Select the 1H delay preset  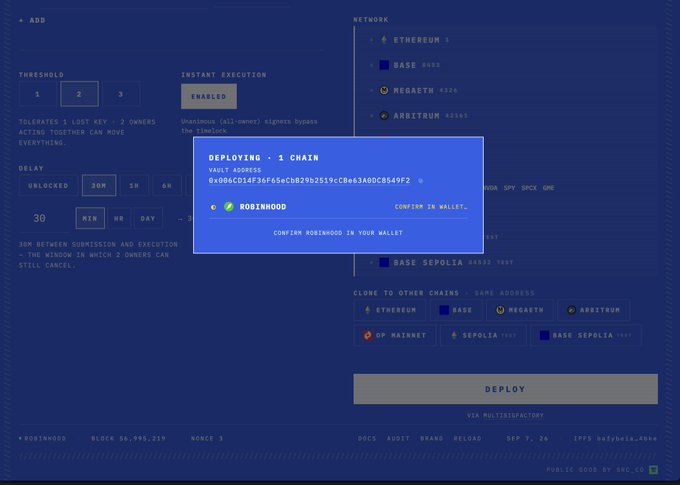(134, 186)
